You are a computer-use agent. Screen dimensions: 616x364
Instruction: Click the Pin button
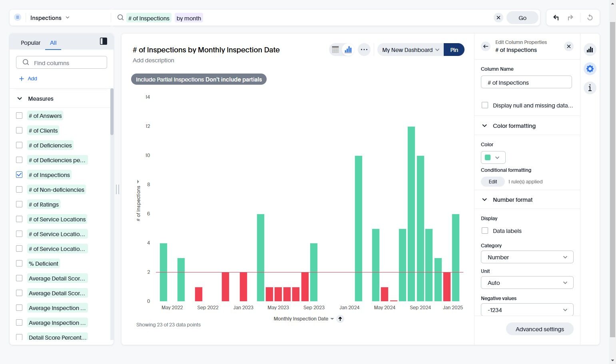pyautogui.click(x=454, y=50)
